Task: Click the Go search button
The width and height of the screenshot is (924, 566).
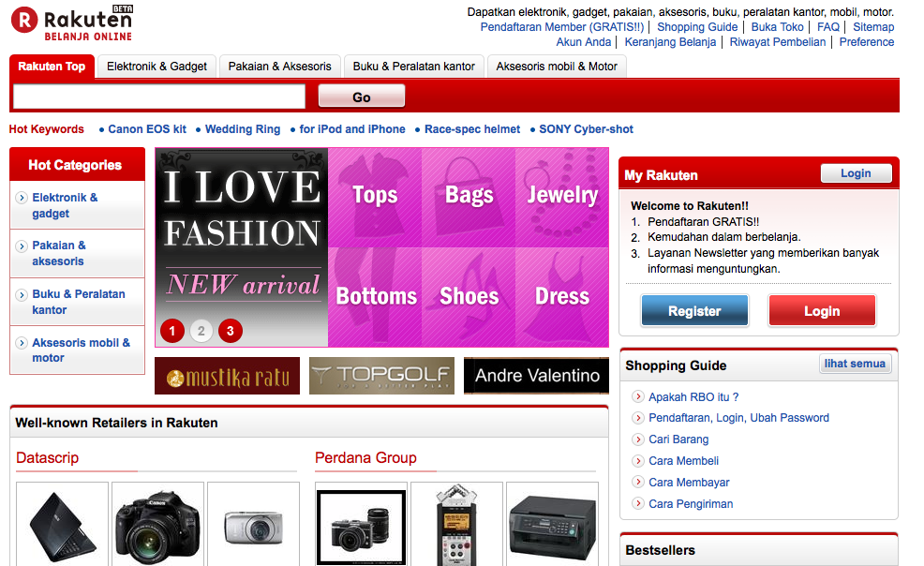Action: point(362,97)
